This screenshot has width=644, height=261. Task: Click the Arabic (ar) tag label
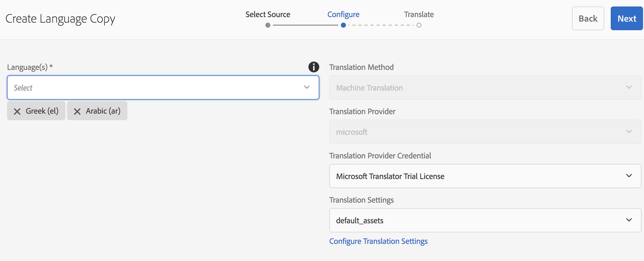coord(103,111)
